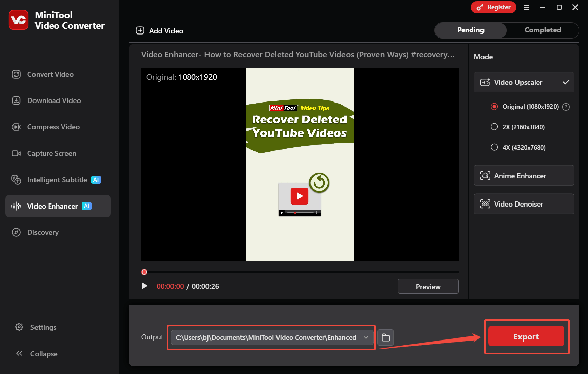Choose the Video Upscaler mode
This screenshot has width=588, height=374.
tap(524, 82)
